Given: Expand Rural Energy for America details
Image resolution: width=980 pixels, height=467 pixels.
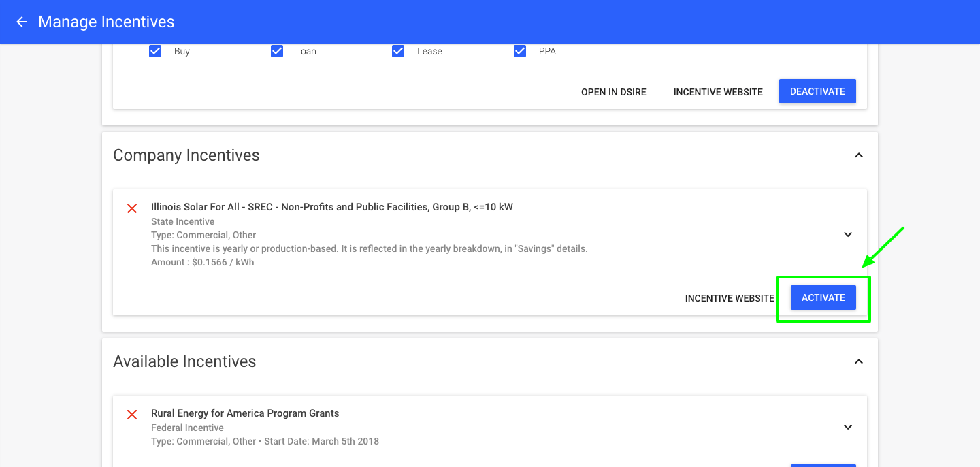Looking at the screenshot, I should coord(848,427).
